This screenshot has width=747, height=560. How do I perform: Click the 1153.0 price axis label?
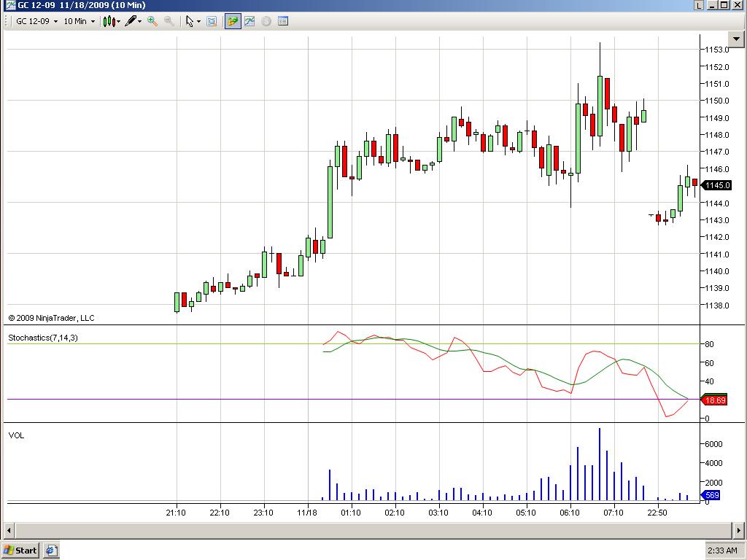pyautogui.click(x=717, y=50)
